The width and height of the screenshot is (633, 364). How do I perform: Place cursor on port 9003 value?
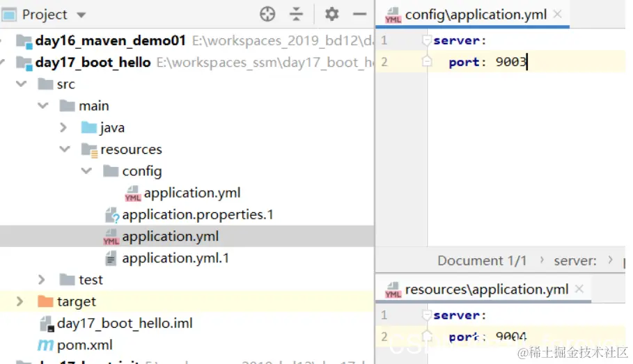point(511,62)
